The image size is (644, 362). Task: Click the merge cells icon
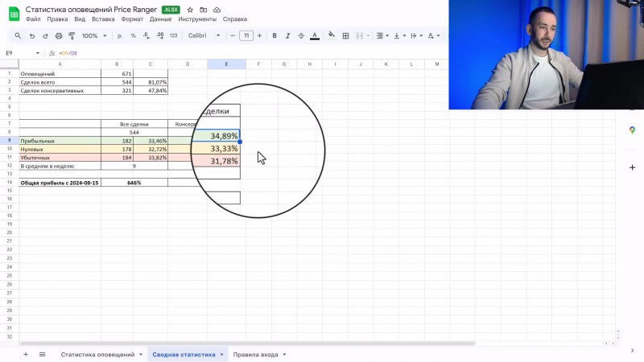[x=359, y=35]
